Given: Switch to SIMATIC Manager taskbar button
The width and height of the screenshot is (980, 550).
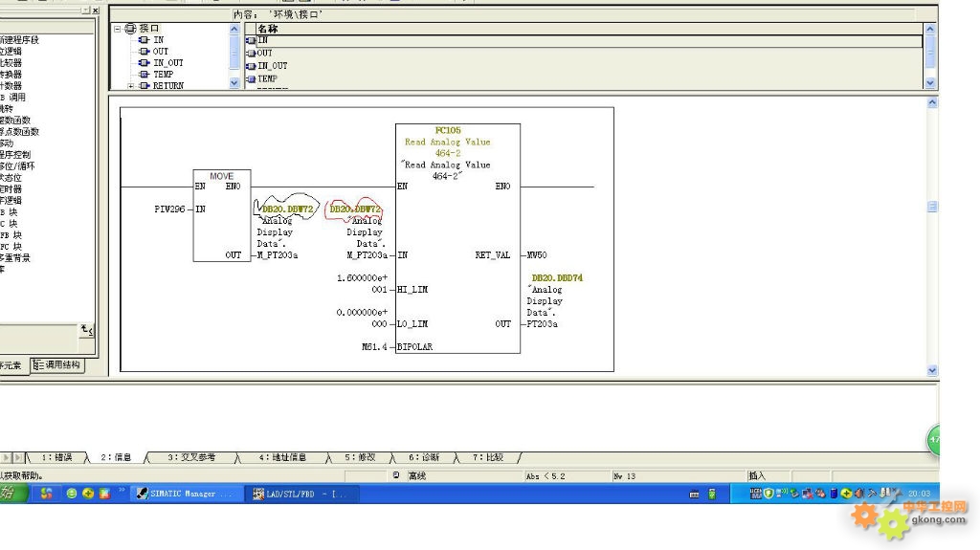Looking at the screenshot, I should coord(185,494).
